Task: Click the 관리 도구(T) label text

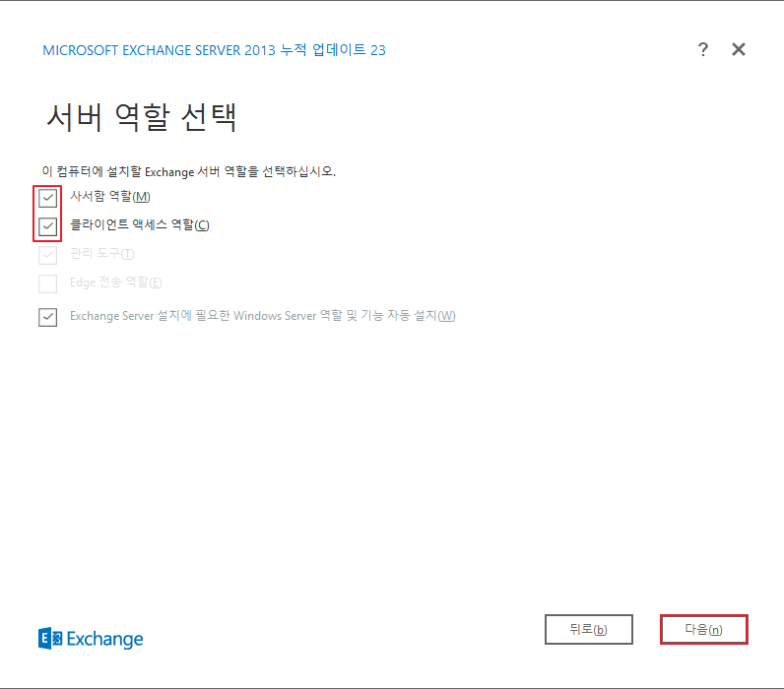Action: [x=102, y=254]
